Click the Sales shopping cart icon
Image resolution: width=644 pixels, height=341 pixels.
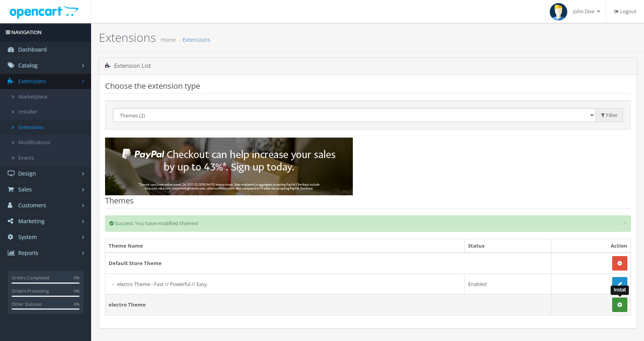pos(11,189)
